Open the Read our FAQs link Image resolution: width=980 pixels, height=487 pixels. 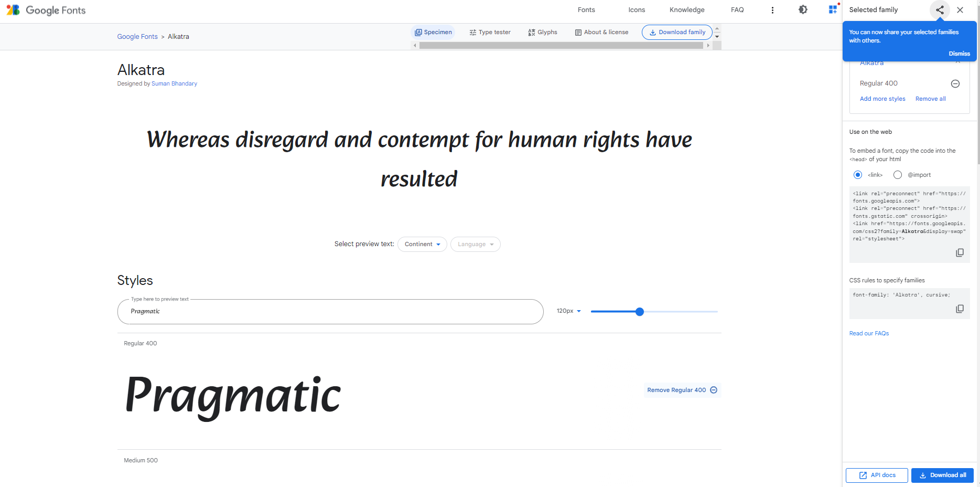tap(869, 333)
